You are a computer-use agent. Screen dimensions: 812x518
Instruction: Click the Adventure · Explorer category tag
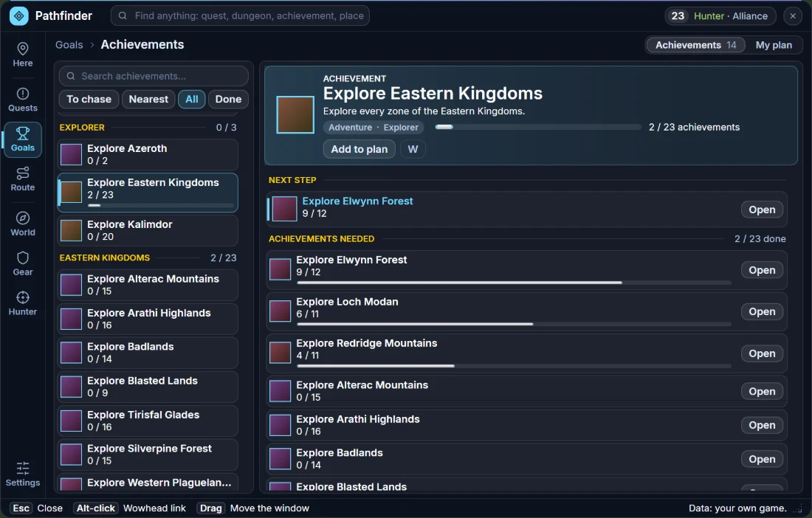point(374,128)
